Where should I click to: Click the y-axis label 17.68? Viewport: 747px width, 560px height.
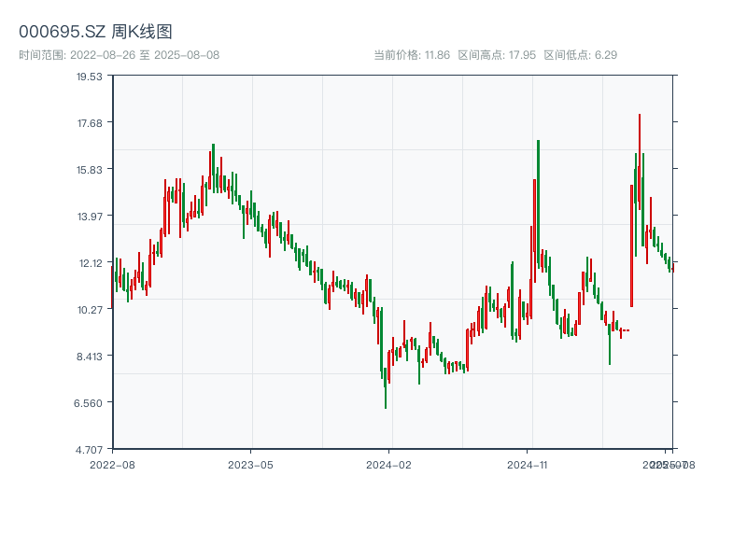point(90,123)
